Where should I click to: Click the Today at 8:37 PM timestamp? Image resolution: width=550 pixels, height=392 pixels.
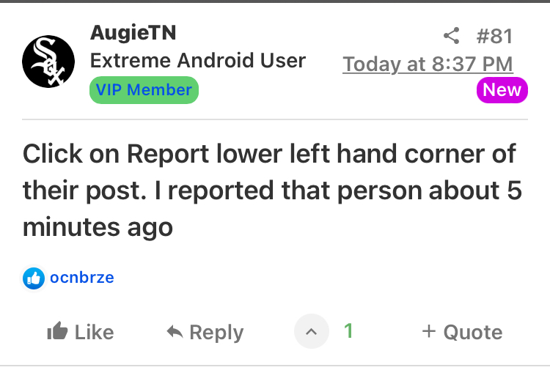[428, 64]
